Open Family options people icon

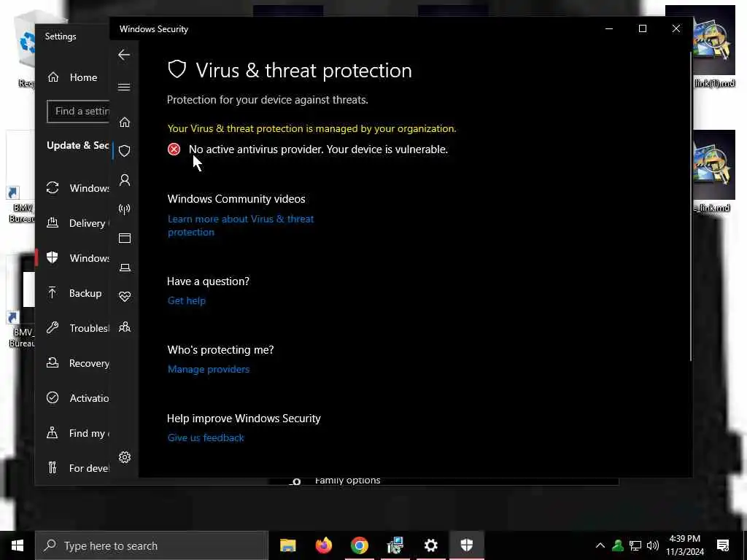tap(124, 327)
